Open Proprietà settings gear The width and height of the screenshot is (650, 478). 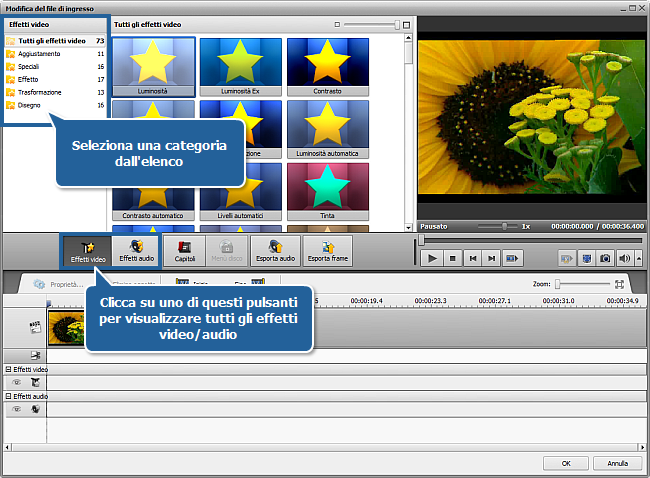coord(39,284)
